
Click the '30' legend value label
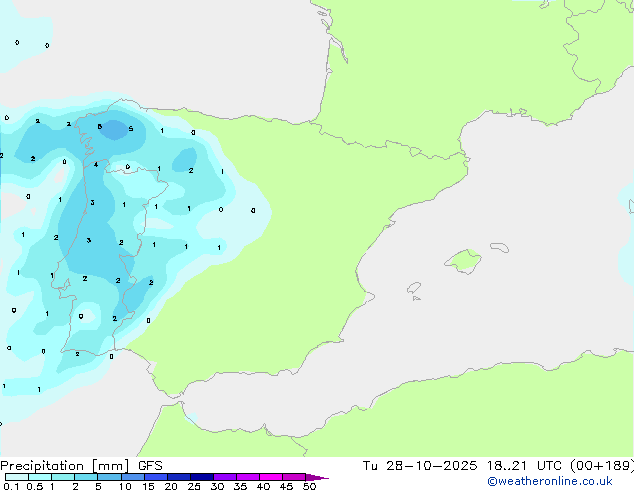pyautogui.click(x=217, y=486)
